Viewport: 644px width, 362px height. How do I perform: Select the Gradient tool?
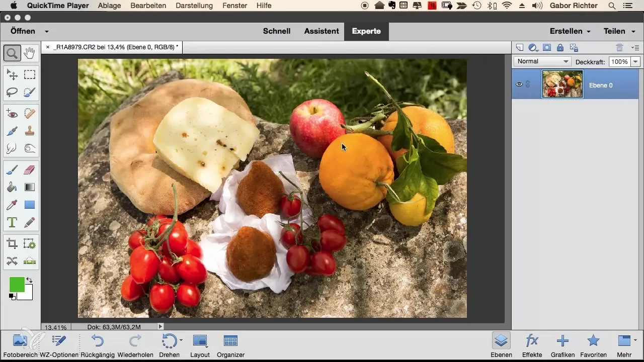tap(30, 188)
